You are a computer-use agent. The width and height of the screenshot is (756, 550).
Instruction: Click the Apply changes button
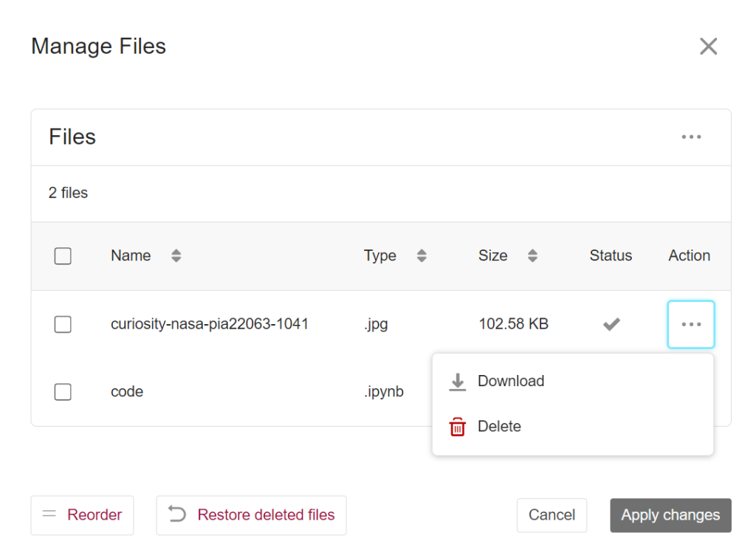[670, 515]
